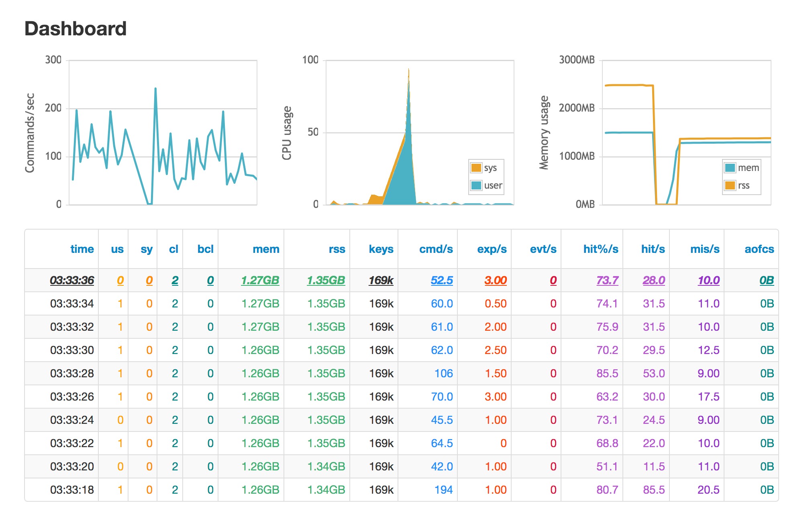Screen dimensions: 812x525
Task: Click the 03:33:18 row timestamp
Action: [x=72, y=490]
